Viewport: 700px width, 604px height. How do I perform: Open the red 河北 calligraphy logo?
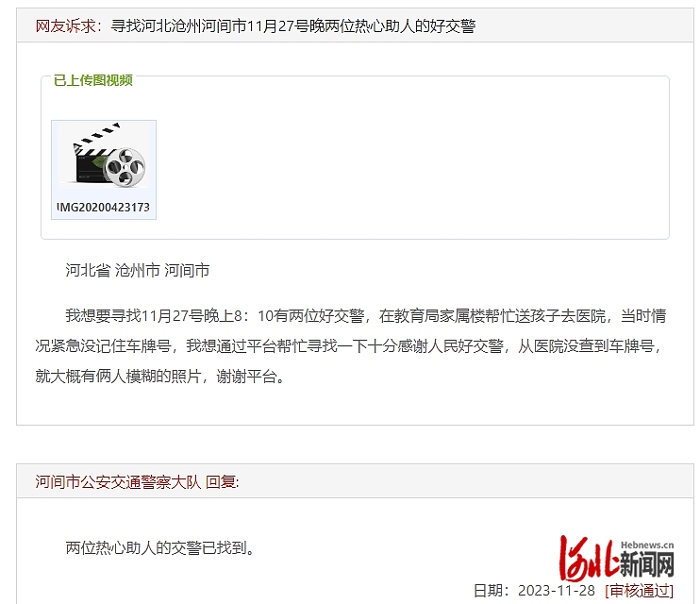pyautogui.click(x=589, y=557)
